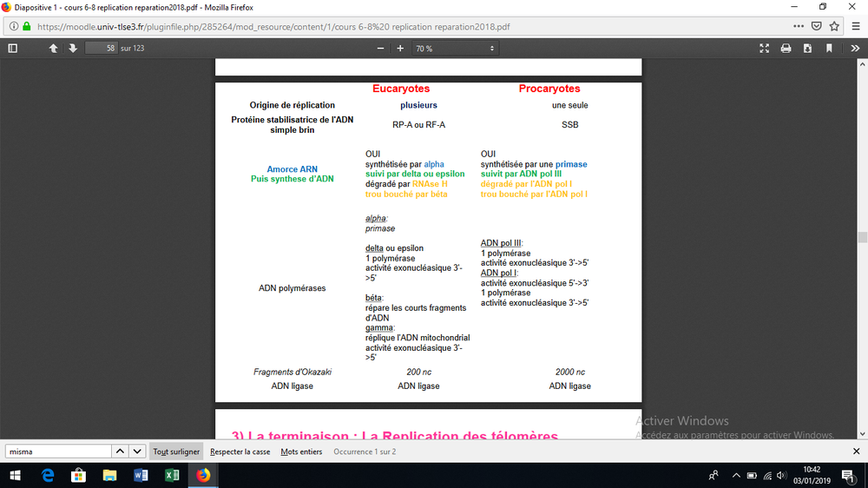This screenshot has width=868, height=488.
Task: Click Firefox taskbar icon
Action: (203, 475)
